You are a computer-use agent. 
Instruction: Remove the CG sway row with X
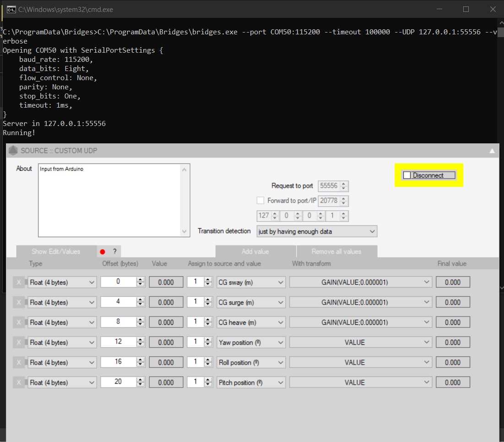coord(19,283)
